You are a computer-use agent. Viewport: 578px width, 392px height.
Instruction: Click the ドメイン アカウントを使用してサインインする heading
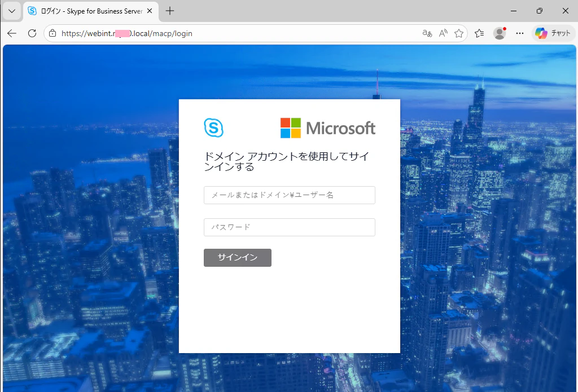286,161
